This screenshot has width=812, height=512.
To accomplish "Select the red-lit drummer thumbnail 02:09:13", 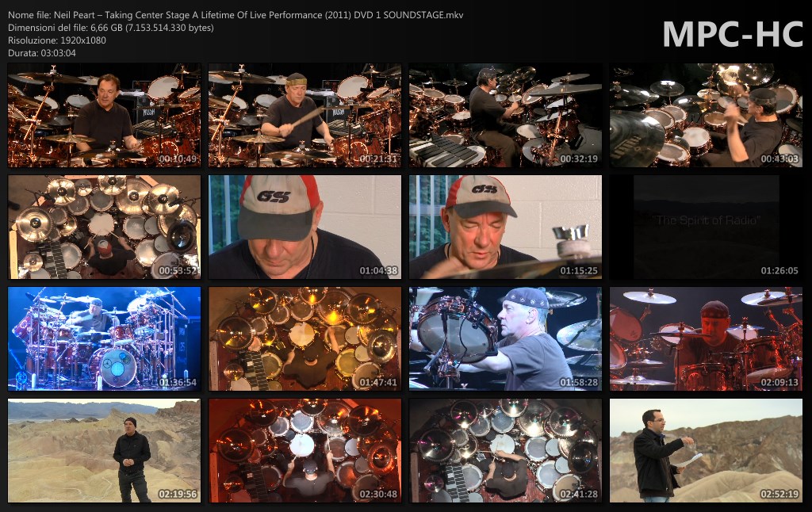I will [706, 339].
